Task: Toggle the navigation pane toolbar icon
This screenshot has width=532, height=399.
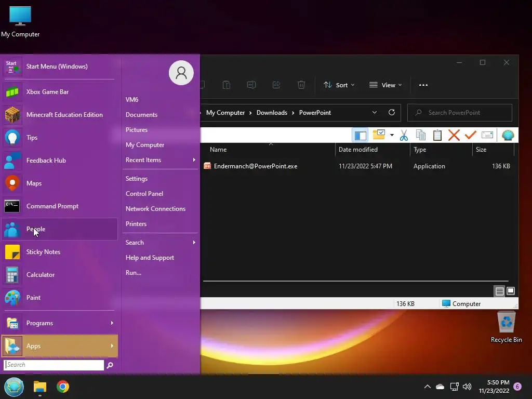Action: coord(361,135)
